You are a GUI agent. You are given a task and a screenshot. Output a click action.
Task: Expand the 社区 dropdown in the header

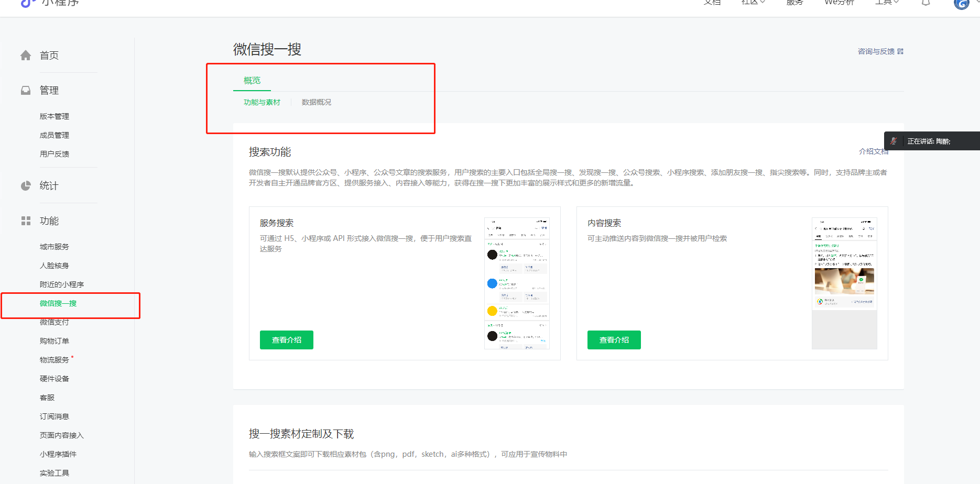pos(753,2)
